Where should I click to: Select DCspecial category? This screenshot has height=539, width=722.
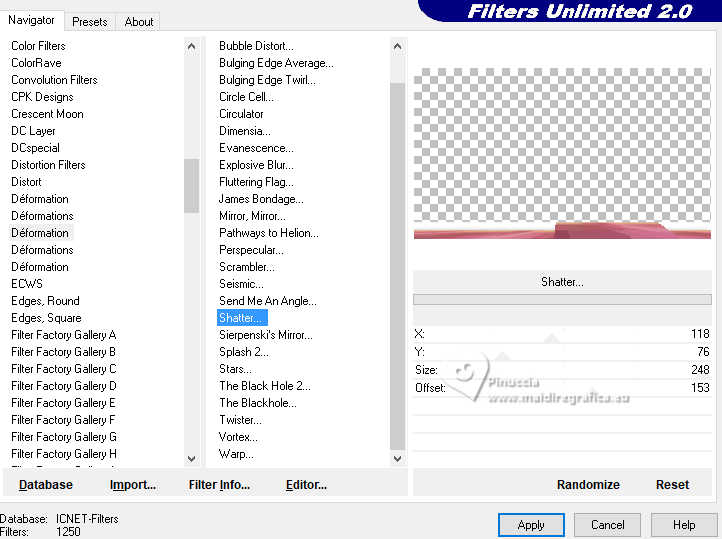[x=35, y=148]
